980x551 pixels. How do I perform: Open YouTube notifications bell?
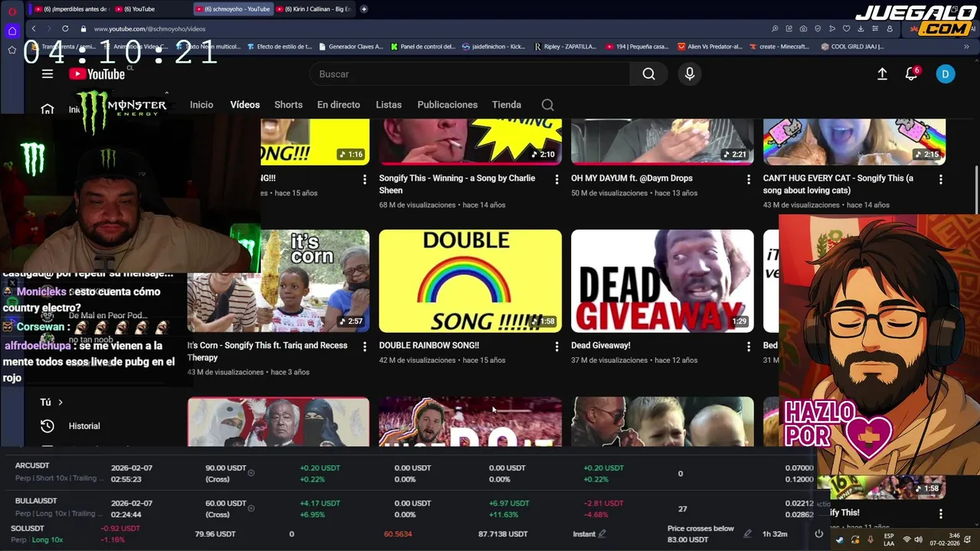911,74
